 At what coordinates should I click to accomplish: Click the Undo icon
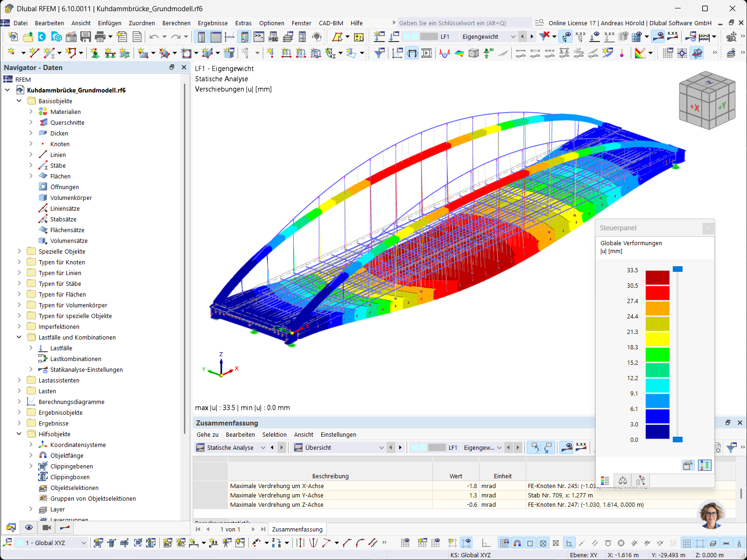[154, 36]
